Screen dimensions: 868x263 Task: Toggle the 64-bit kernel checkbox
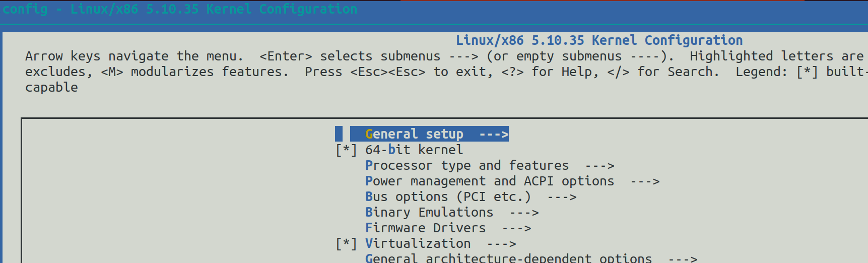pos(346,150)
